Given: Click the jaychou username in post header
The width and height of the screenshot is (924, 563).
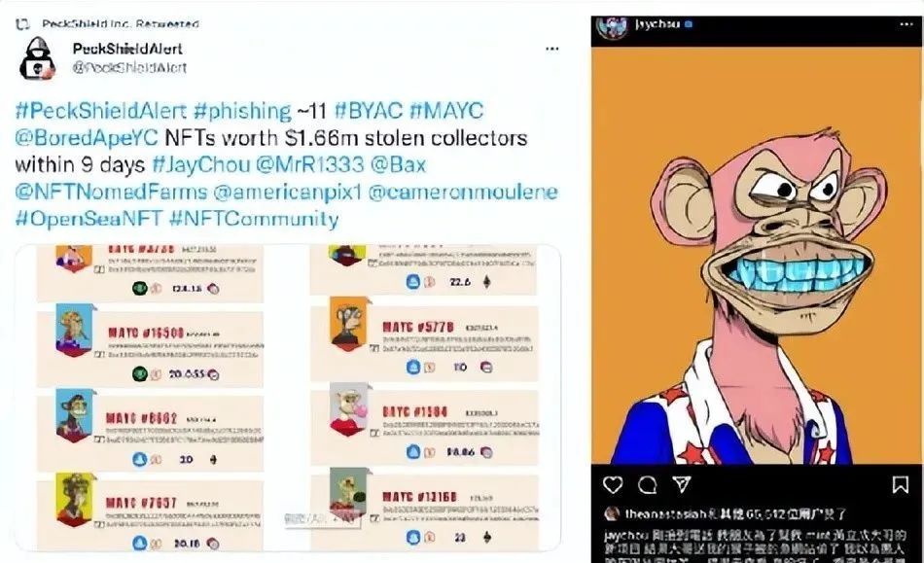Looking at the screenshot, I should [657, 24].
